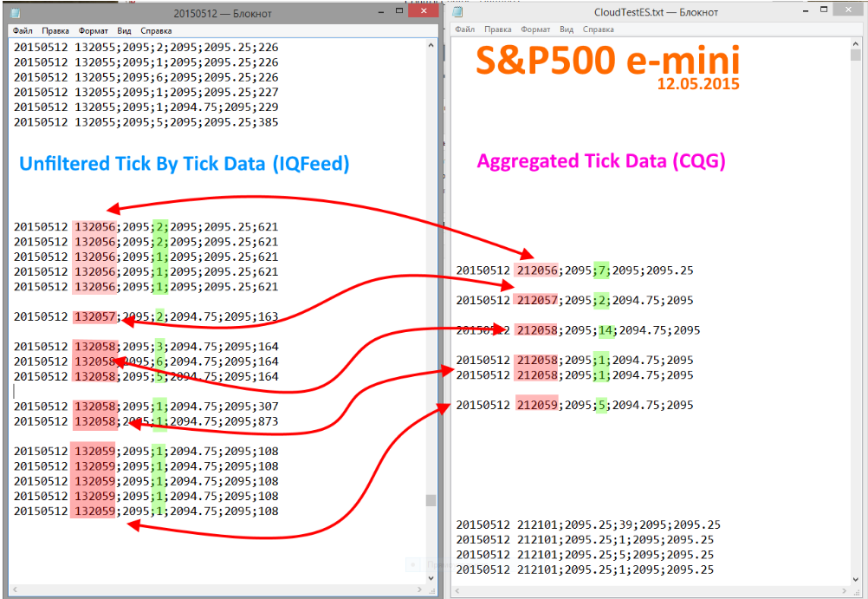Maximize the CloudTestES.txt Notepad window
This screenshot has height=599, width=868.
tap(824, 10)
